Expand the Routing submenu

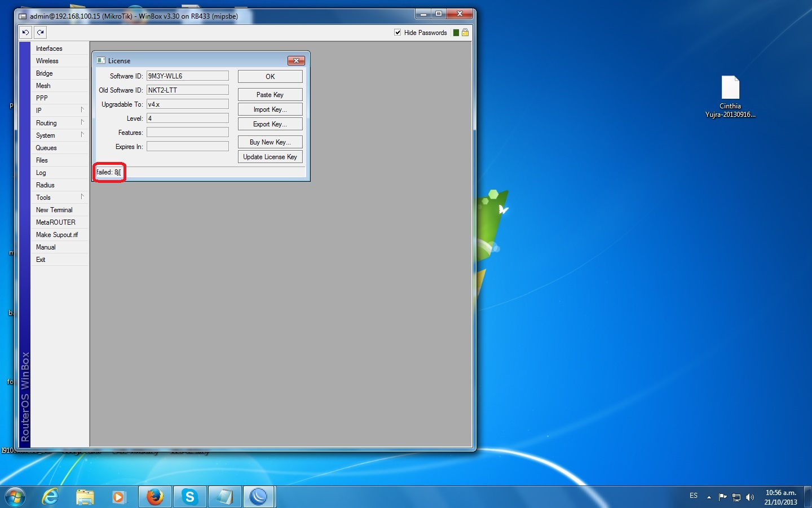[59, 123]
